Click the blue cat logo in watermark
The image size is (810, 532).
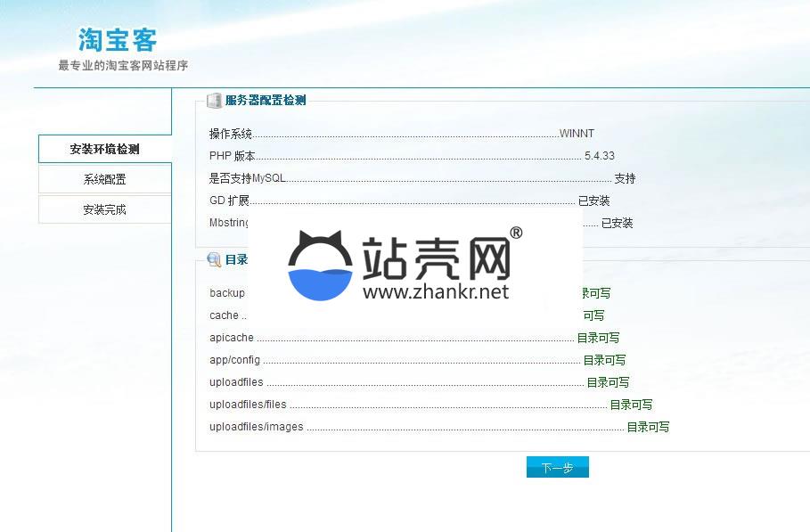coord(321,266)
